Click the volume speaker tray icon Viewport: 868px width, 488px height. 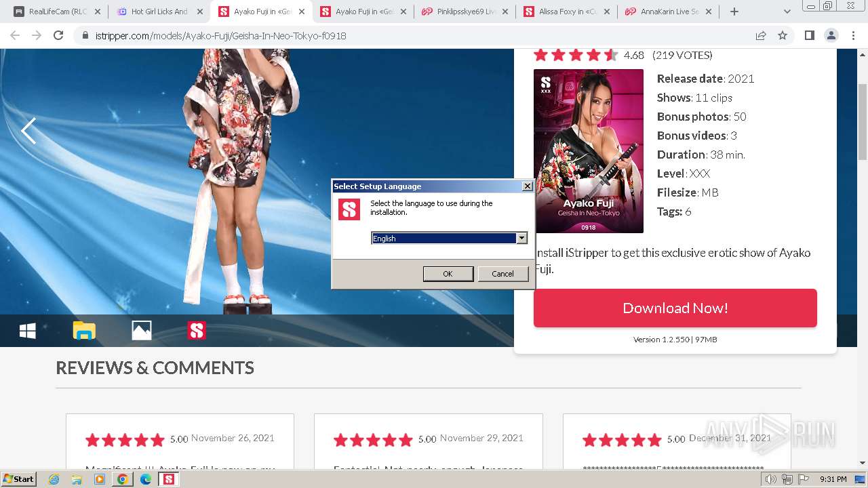pos(771,479)
